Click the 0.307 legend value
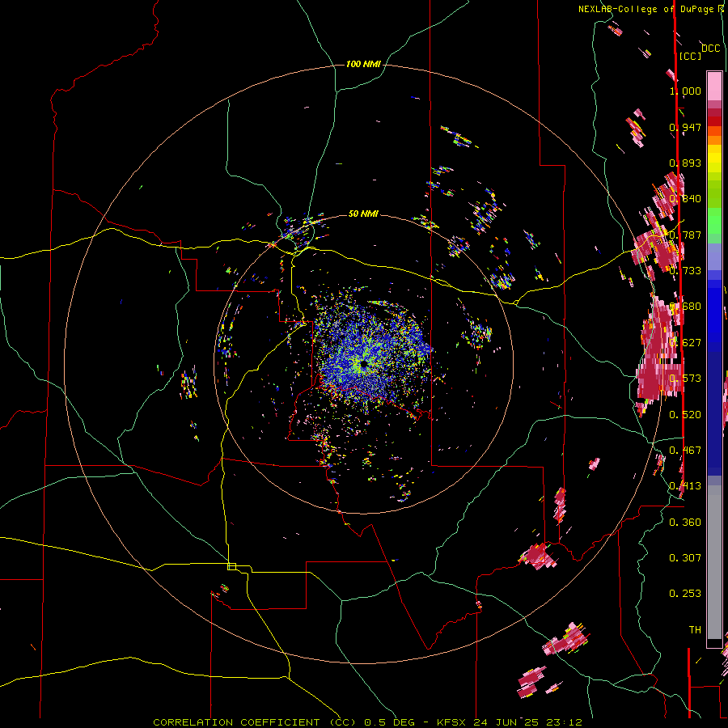 click(685, 558)
